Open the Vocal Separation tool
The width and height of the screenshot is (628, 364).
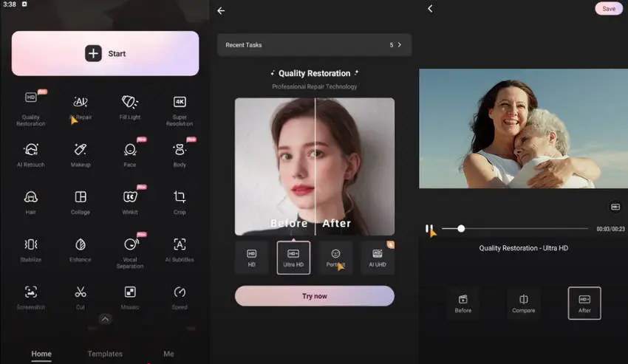coord(130,249)
